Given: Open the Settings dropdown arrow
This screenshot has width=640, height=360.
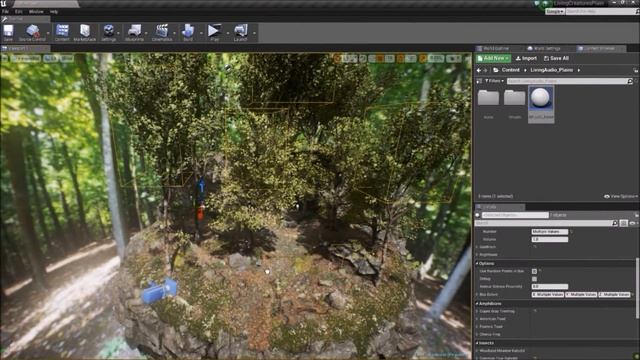Looking at the screenshot, I should [119, 33].
